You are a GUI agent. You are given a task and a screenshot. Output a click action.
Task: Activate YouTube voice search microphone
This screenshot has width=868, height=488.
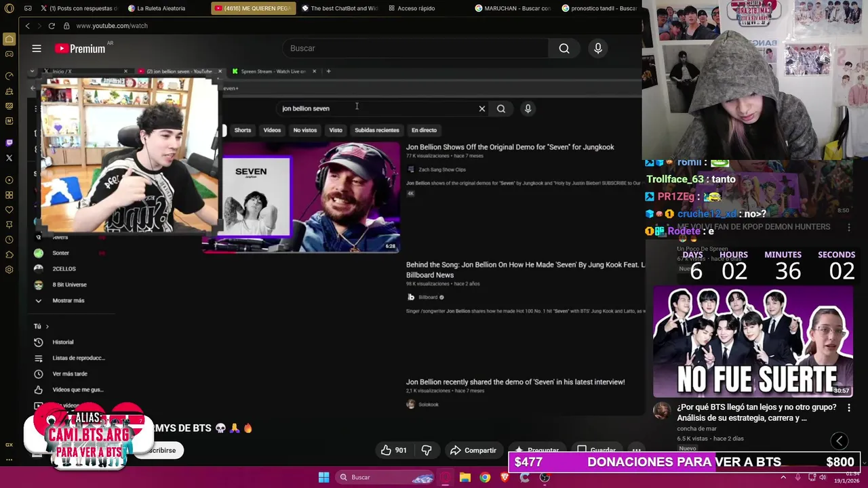pos(597,48)
